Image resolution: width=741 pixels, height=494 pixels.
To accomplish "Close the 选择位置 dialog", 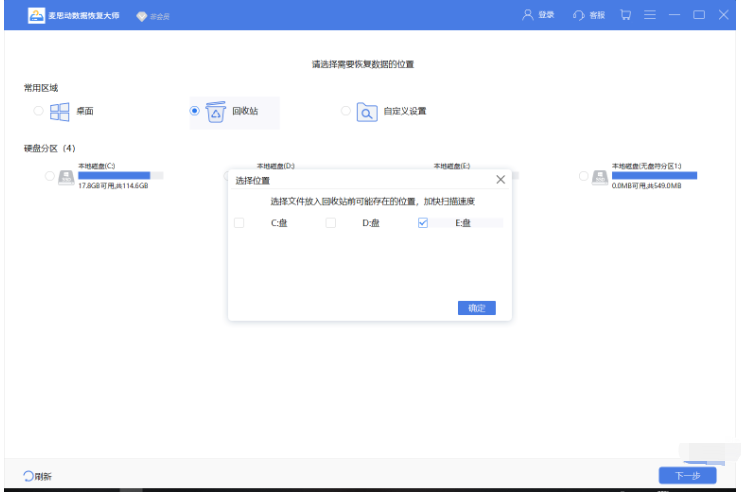I will (x=501, y=180).
